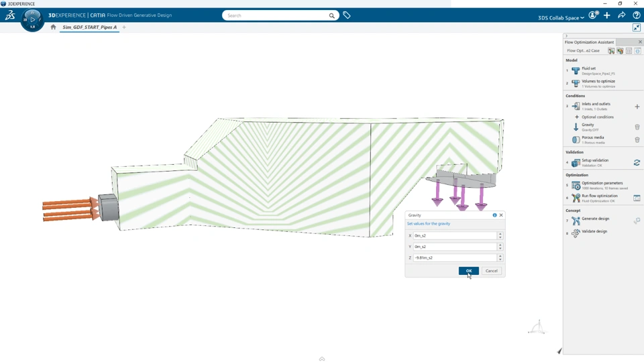This screenshot has height=362, width=644.
Task: Click the Optimization parameters label
Action: (602, 183)
